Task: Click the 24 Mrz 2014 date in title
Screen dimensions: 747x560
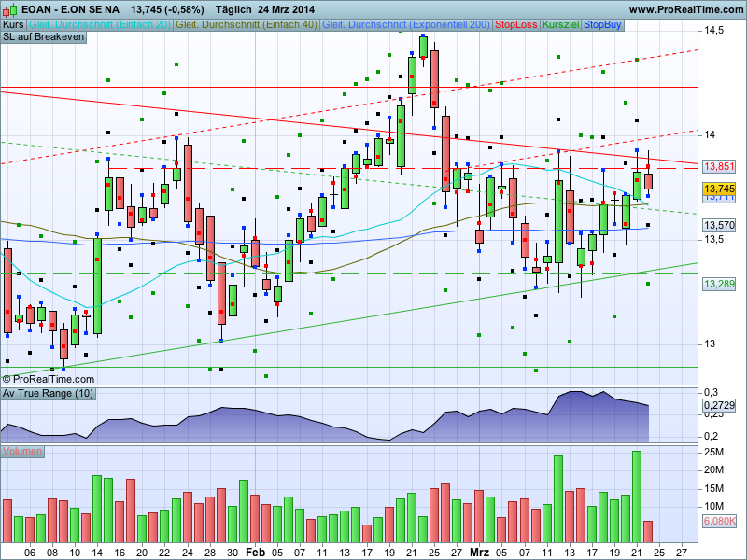Action: (287, 9)
